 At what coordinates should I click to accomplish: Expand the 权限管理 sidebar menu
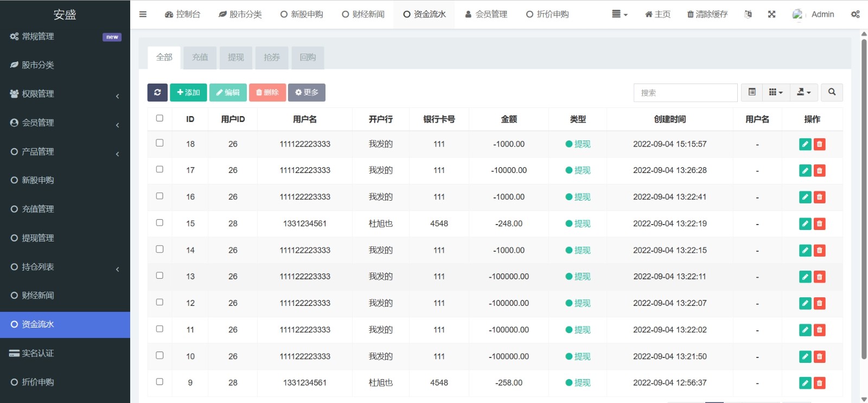pos(65,94)
